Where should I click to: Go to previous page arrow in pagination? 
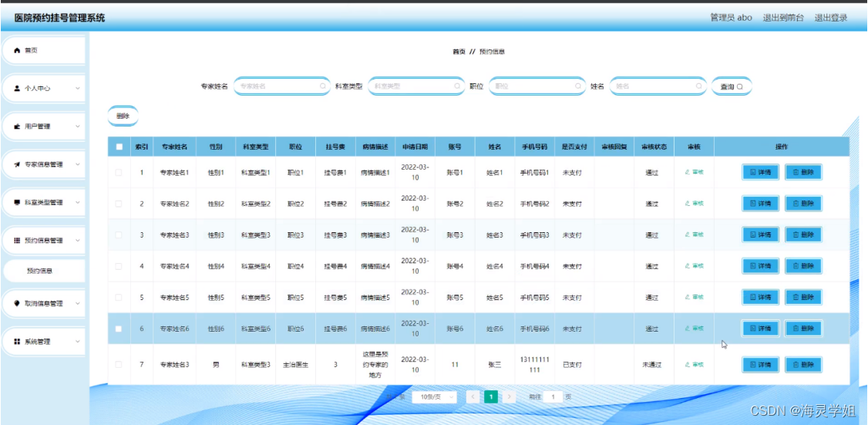click(473, 396)
